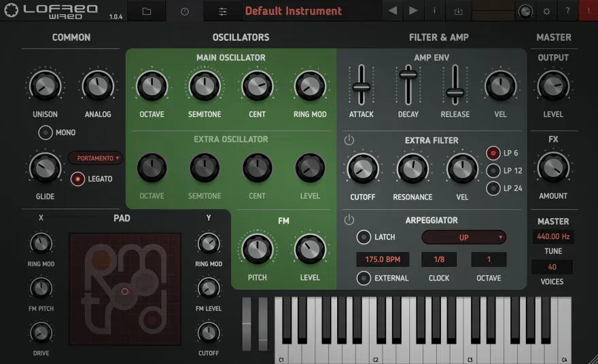Open the settings gear icon
Viewport: 598px width, 364px height.
(546, 11)
